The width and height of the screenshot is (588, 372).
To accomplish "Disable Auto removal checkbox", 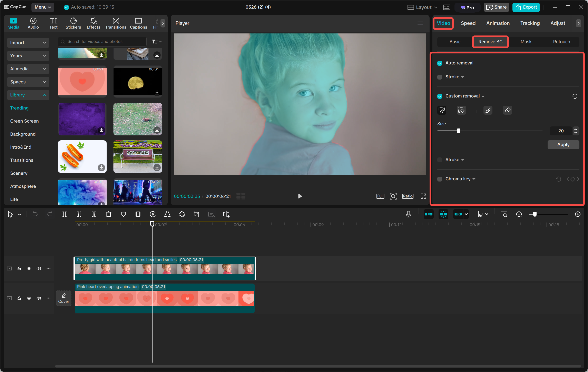I will tap(440, 63).
